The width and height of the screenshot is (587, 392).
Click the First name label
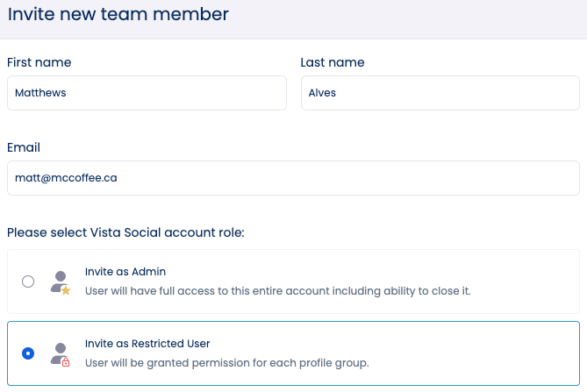tap(39, 62)
